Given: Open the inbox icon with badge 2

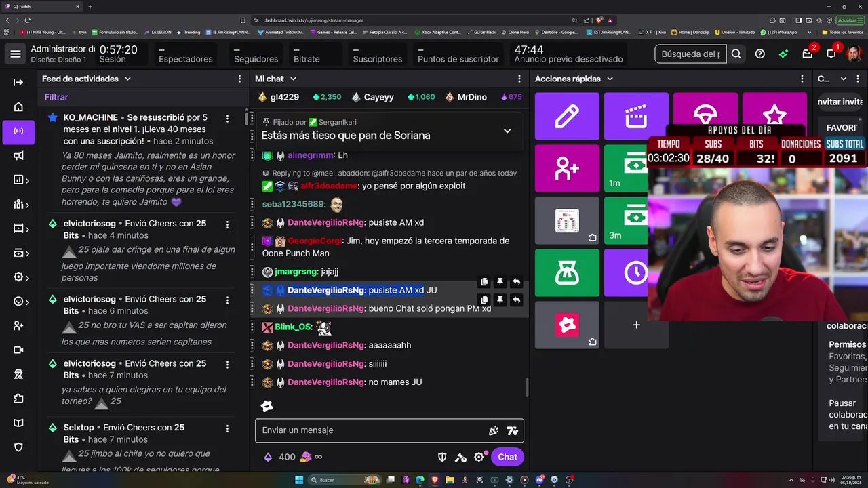Looking at the screenshot, I should (x=808, y=54).
